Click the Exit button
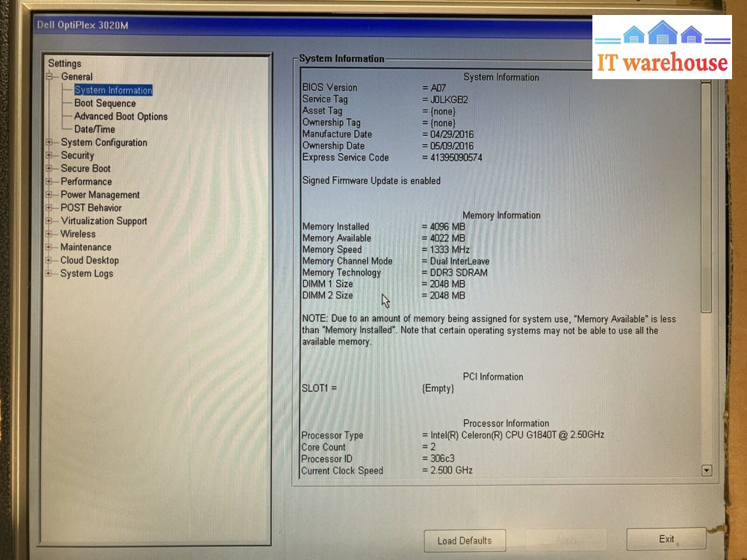This screenshot has width=747, height=560. [x=666, y=539]
